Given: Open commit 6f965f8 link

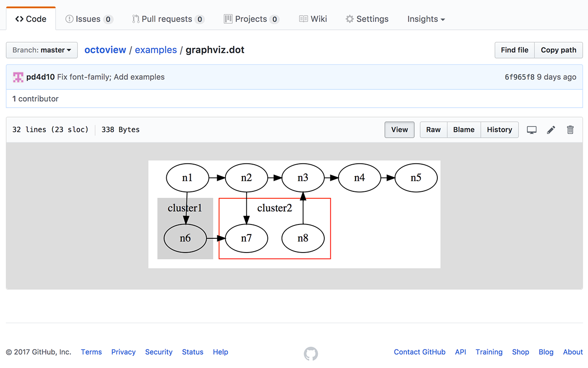Looking at the screenshot, I should pos(520,77).
